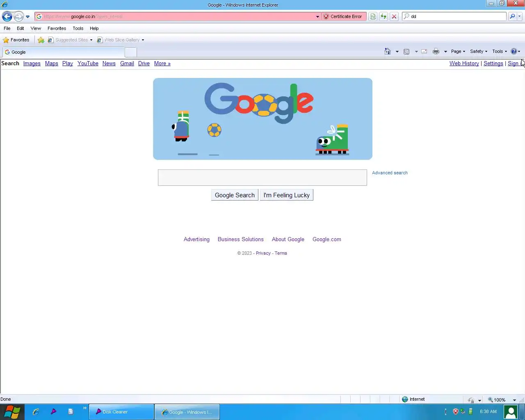Toggle Compatibility View broken-page icon
Screen dimensions: 525x420
[373, 16]
